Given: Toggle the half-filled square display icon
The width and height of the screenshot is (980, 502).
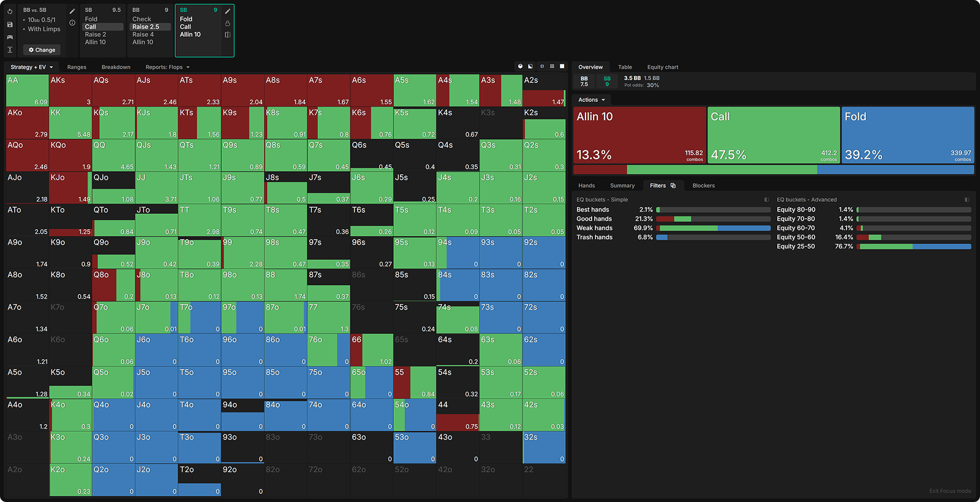Looking at the screenshot, I should coord(530,66).
